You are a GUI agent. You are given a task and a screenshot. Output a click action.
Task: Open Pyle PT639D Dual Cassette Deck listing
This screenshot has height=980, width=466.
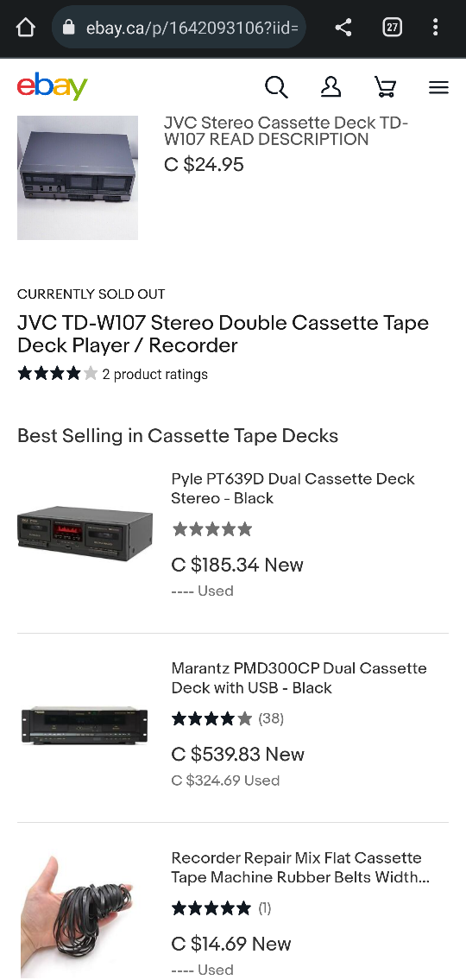(x=293, y=488)
